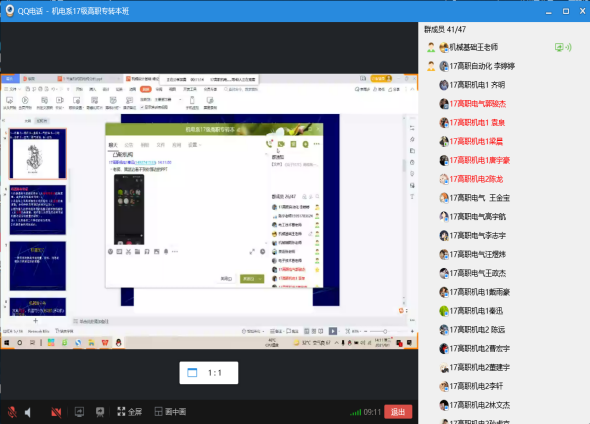Click the share screen icon in call bar
590x424 pixels.
[79, 412]
